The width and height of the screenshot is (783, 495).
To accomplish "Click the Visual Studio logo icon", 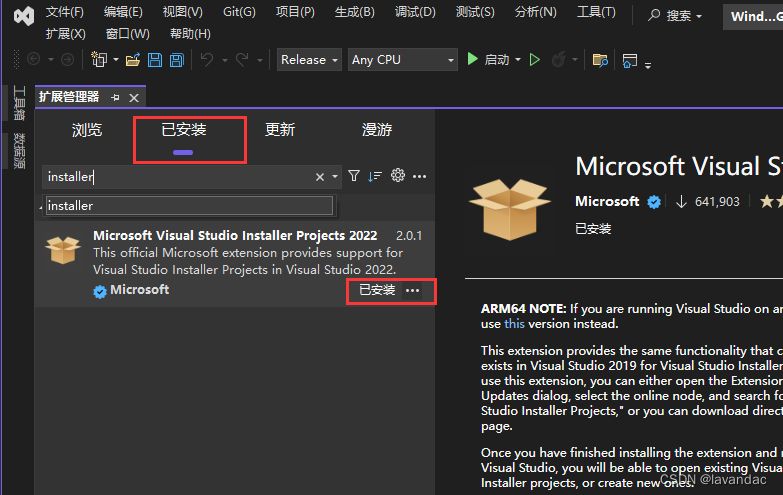I will [23, 16].
